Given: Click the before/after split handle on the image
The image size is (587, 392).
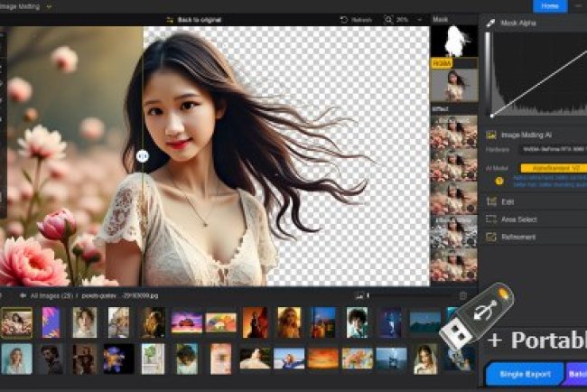Looking at the screenshot, I should pos(143,155).
